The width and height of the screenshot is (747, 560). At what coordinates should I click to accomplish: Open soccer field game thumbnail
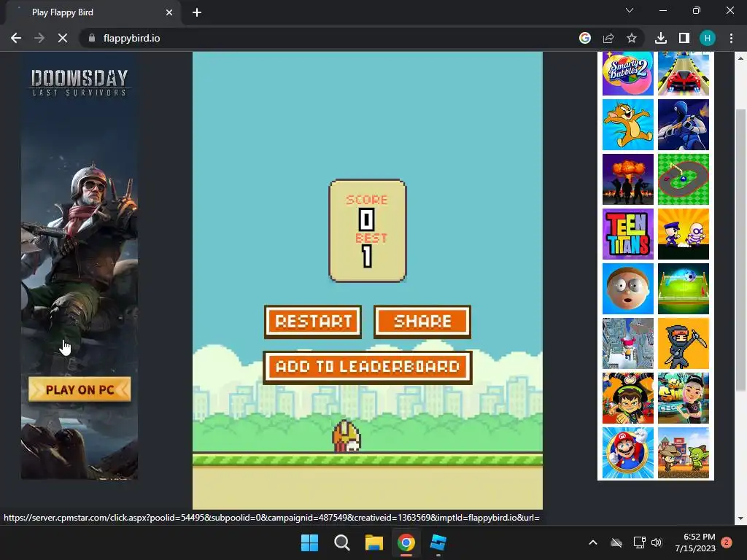point(683,289)
